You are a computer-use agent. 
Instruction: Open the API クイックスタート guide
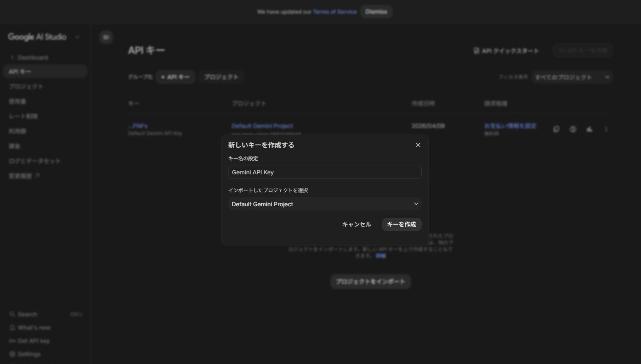coord(507,51)
